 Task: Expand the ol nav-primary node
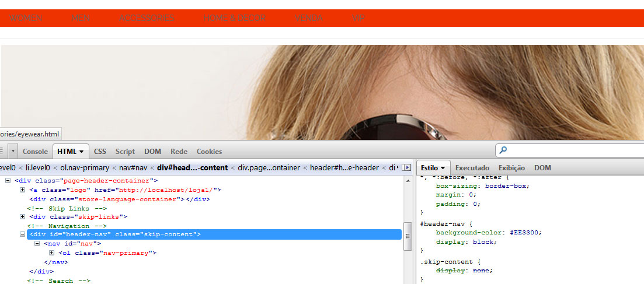[52, 253]
